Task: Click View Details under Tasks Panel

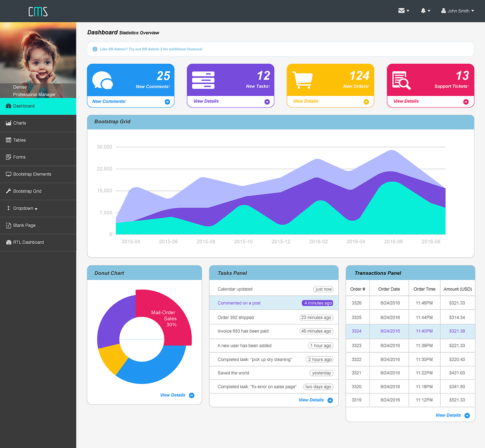Action: [x=311, y=400]
